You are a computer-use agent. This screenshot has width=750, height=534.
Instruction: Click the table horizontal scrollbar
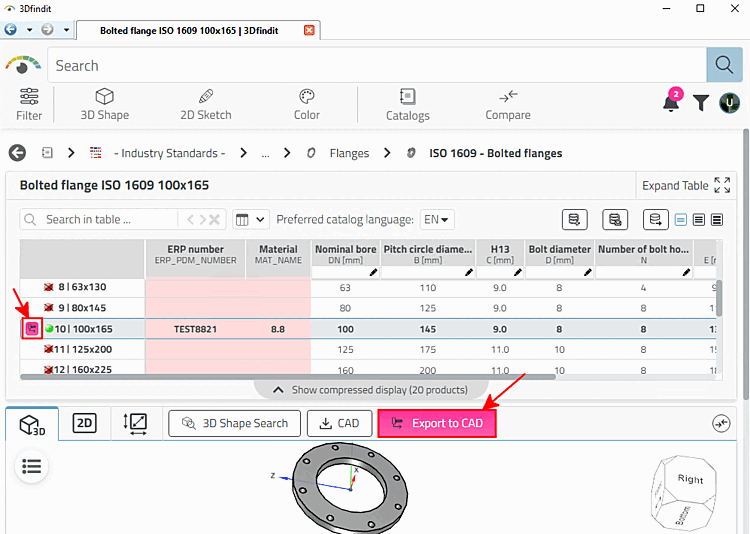click(x=288, y=377)
